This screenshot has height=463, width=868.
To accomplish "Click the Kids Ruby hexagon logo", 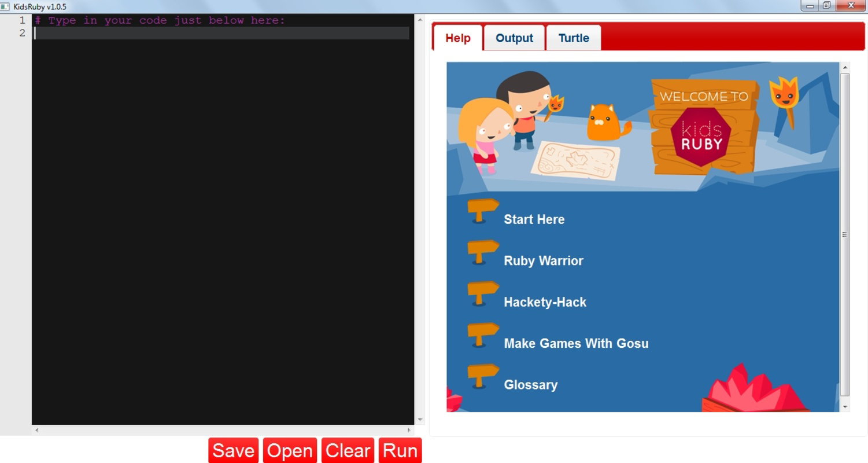I will click(700, 137).
